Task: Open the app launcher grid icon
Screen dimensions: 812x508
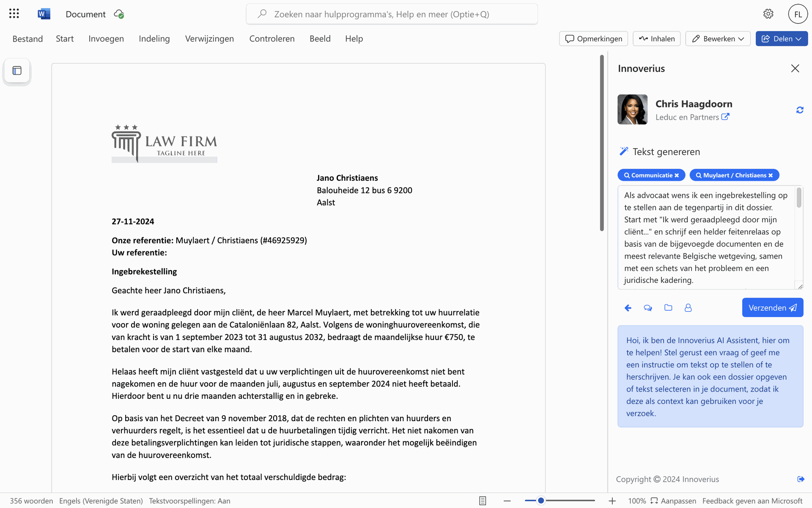Action: coord(14,14)
